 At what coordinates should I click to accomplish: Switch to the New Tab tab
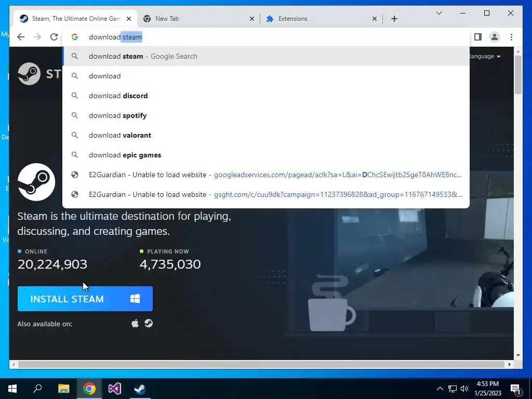click(x=198, y=19)
